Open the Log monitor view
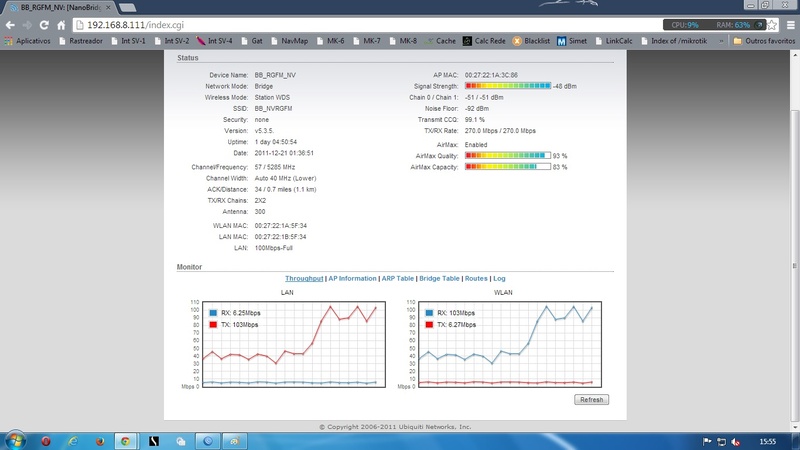800x450 pixels. pyautogui.click(x=499, y=279)
